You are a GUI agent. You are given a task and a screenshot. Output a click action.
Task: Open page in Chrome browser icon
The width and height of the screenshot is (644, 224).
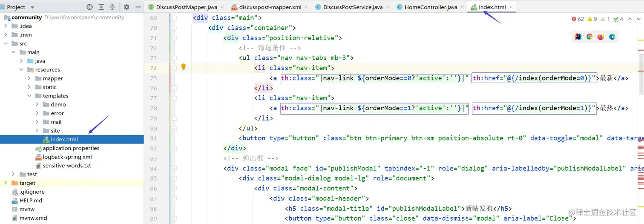click(x=589, y=37)
